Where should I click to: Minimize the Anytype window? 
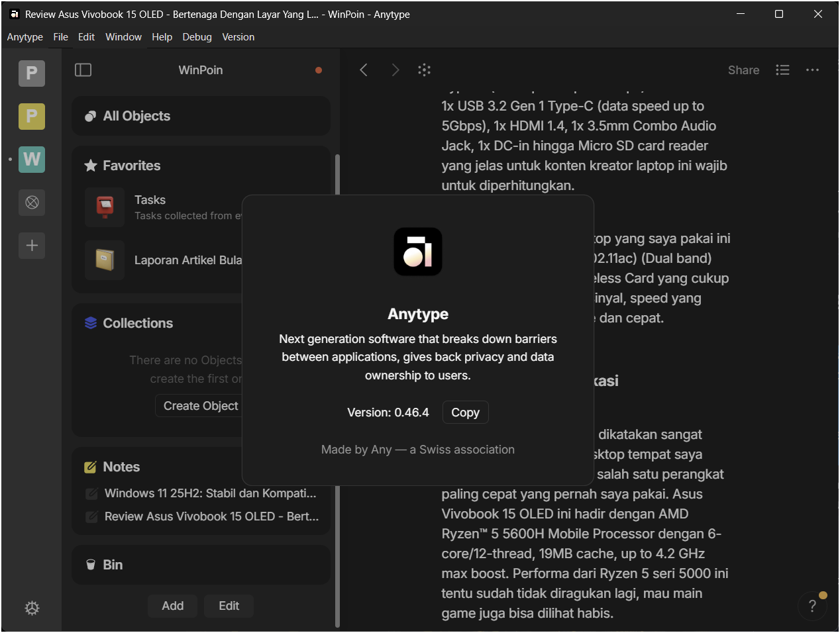[x=741, y=14]
